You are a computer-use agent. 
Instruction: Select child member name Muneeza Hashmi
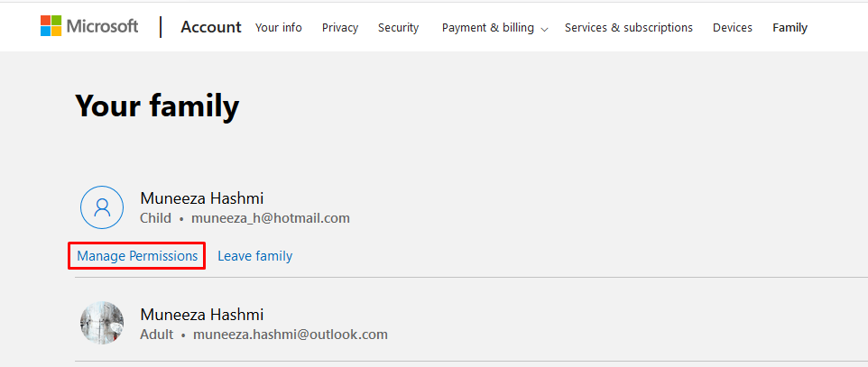202,198
